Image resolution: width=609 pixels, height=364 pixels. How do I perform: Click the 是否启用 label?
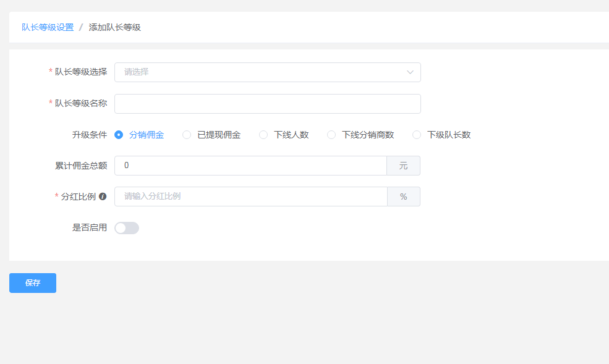click(89, 227)
